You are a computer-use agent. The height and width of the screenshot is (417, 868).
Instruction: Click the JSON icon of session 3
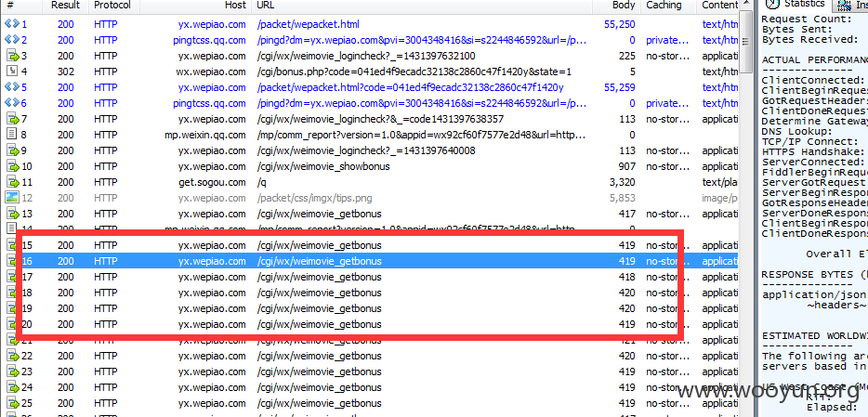[12, 56]
